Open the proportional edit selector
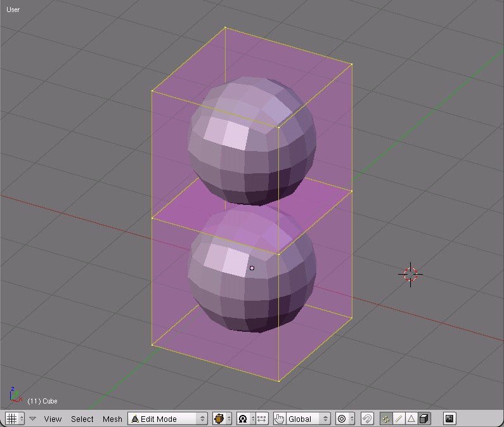 click(x=345, y=419)
